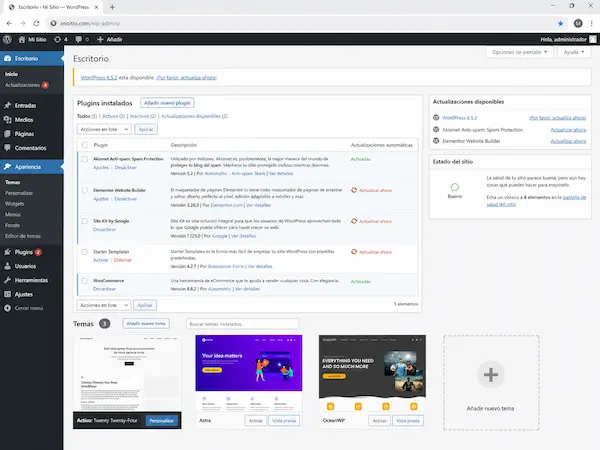Open comments bubble icon in admin bar
Screen dimensions: 600x450
pyautogui.click(x=78, y=39)
